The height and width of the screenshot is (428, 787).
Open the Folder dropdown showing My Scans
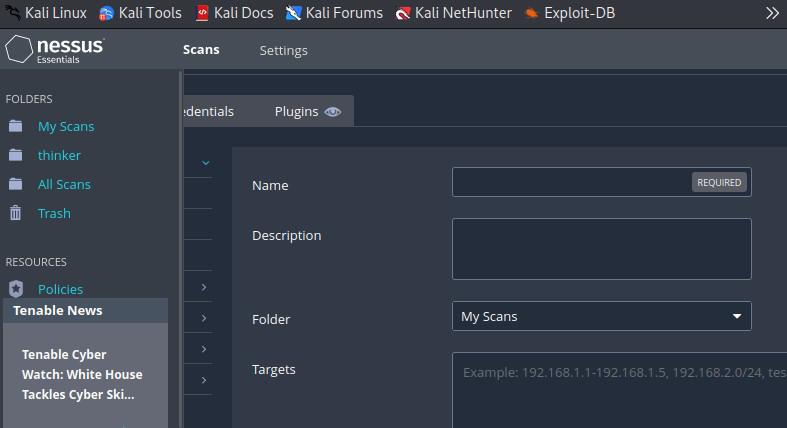coord(601,316)
